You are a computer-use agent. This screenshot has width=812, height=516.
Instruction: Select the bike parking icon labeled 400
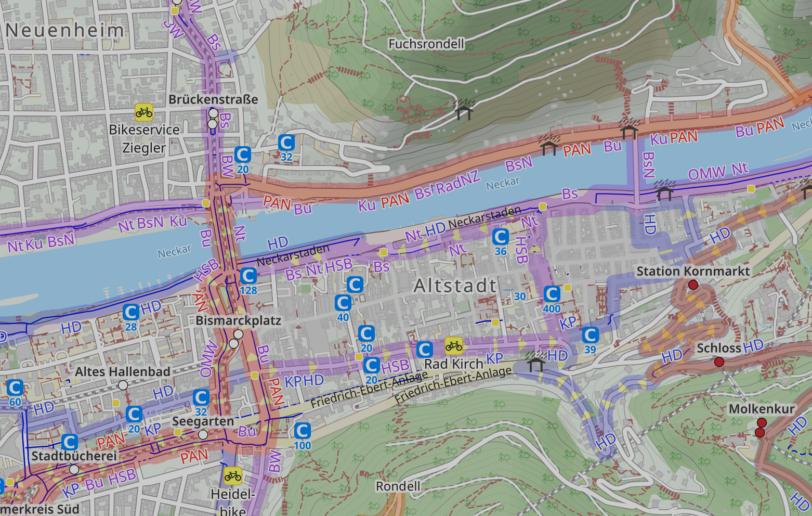pos(552,294)
